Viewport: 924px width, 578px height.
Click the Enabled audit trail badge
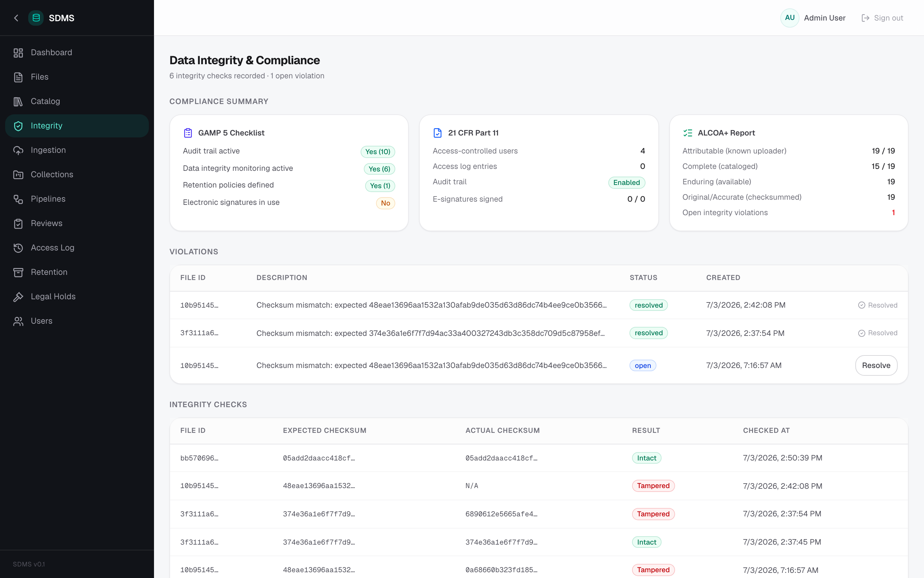coord(627,183)
